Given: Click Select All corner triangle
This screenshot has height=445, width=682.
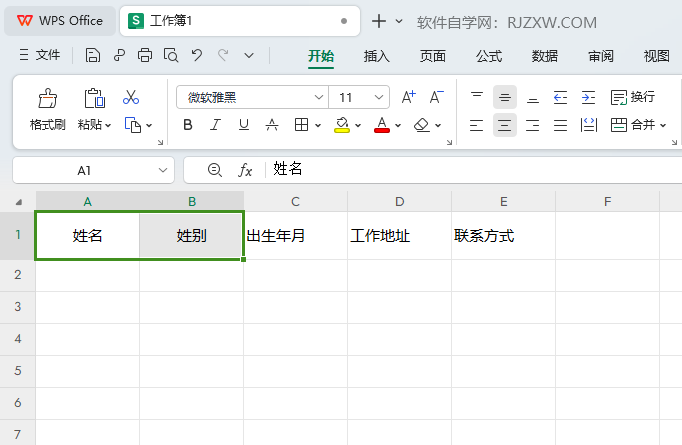Looking at the screenshot, I should point(19,202).
